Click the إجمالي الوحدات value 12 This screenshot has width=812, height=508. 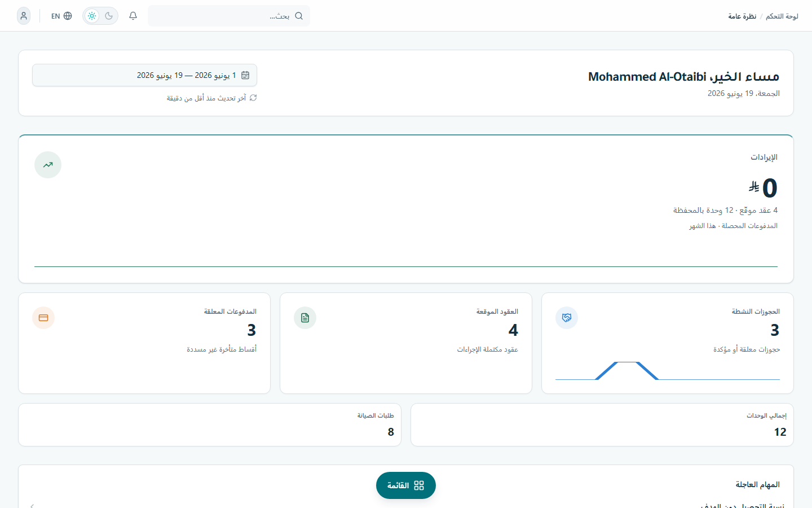(x=780, y=432)
